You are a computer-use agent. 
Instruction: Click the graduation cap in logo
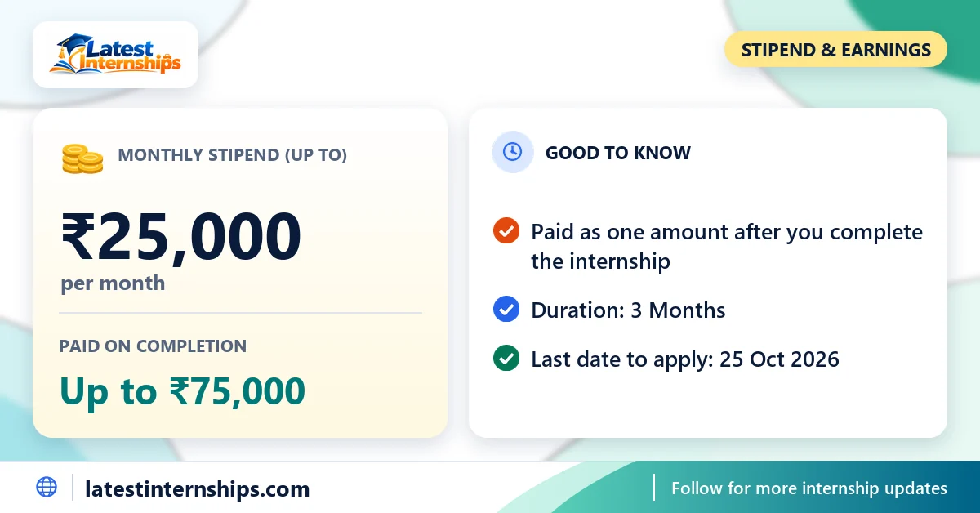75,43
